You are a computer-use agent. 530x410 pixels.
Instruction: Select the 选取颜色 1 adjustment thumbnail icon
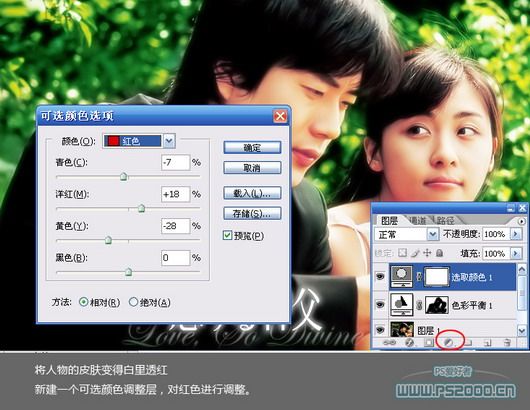click(x=401, y=276)
